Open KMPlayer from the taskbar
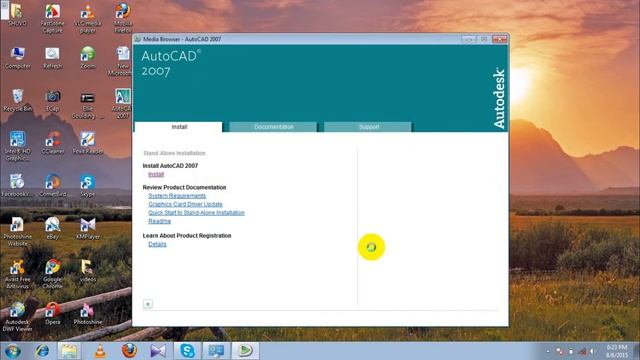Viewport: 640px width, 360px height. (x=158, y=351)
